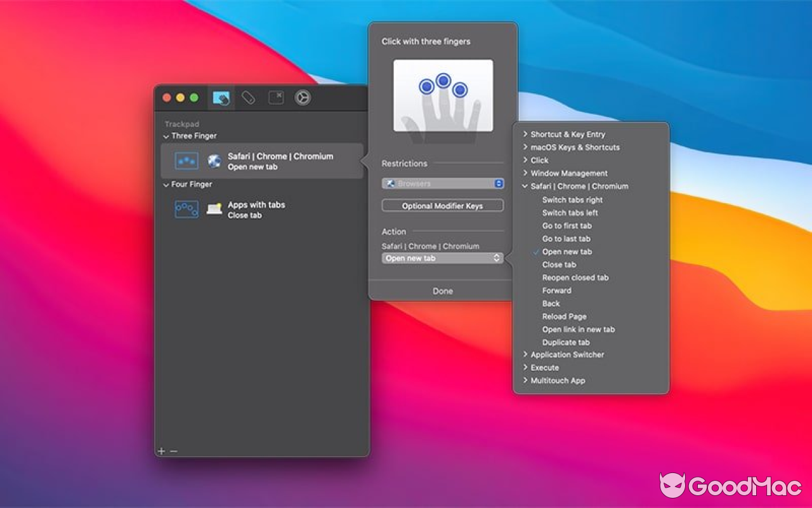
Task: Click the four-finger gesture thumbnail icon
Action: click(x=187, y=210)
